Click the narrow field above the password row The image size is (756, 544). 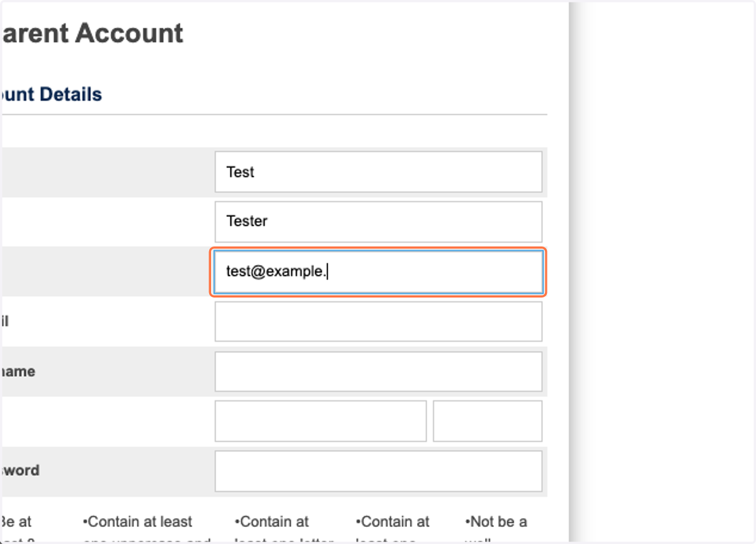[x=488, y=421]
